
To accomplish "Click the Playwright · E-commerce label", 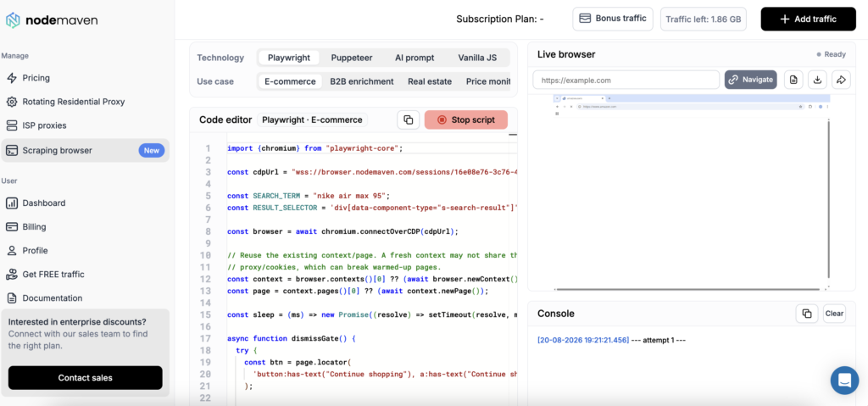I will [312, 120].
